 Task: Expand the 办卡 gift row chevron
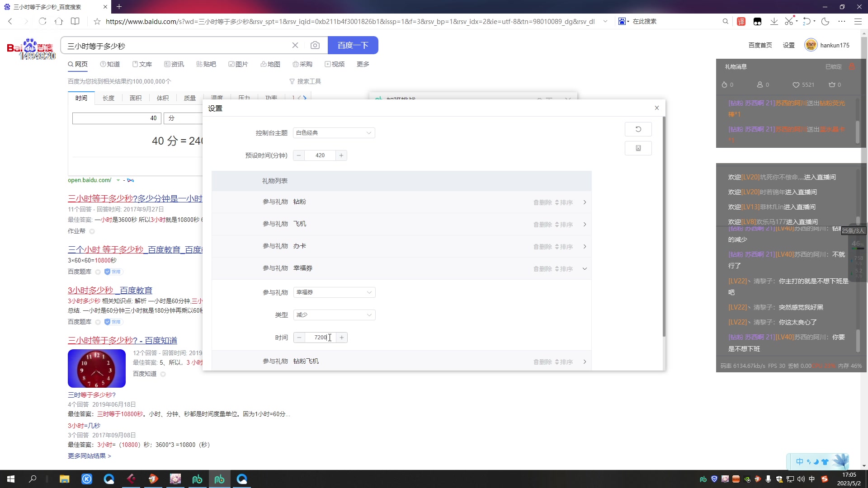585,247
